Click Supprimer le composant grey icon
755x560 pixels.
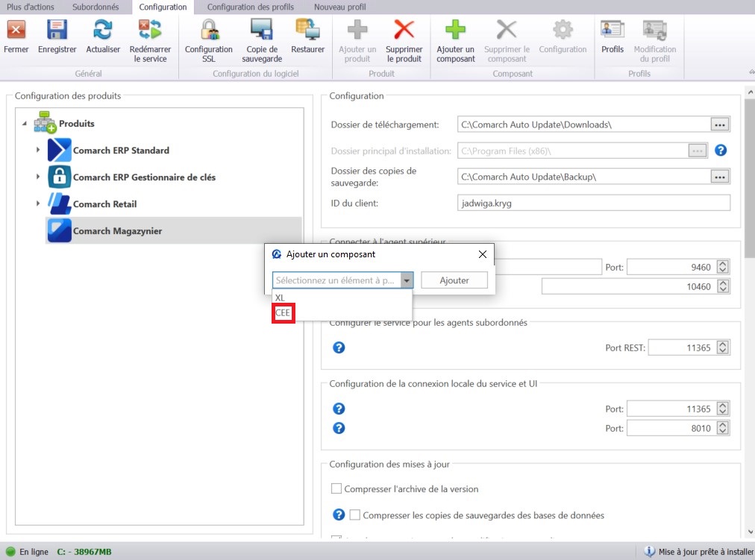[507, 30]
